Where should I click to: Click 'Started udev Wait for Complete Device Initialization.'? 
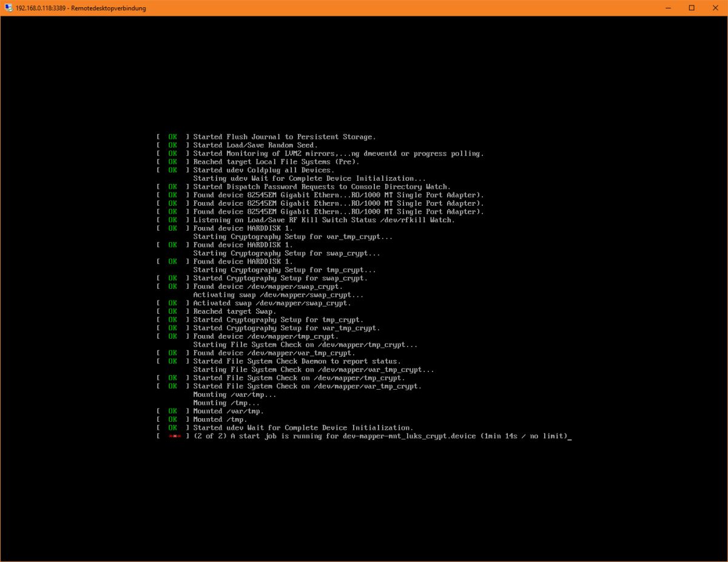tap(303, 428)
